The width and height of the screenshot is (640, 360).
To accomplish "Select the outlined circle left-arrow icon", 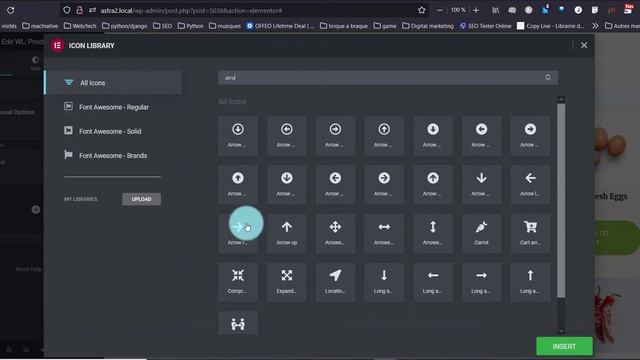I will click(x=287, y=135).
